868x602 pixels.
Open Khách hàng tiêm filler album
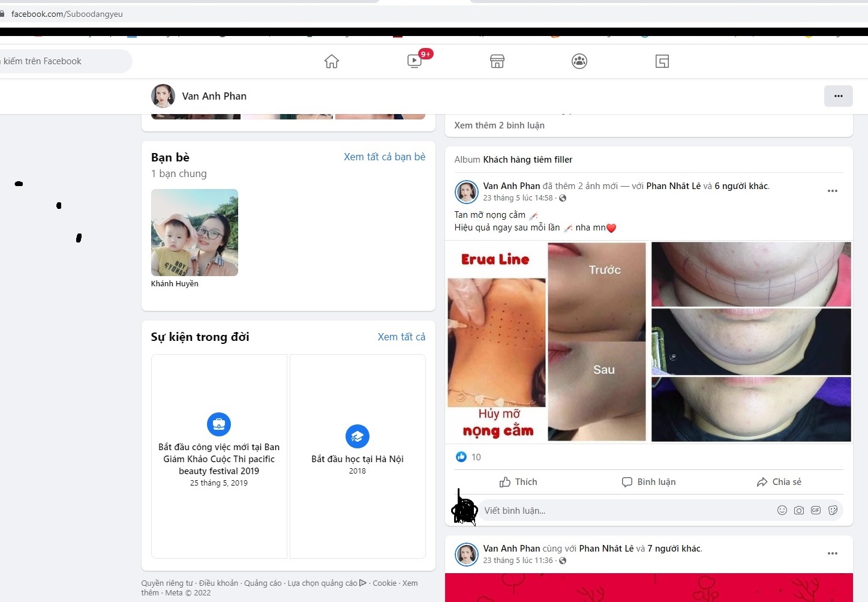pyautogui.click(x=527, y=160)
